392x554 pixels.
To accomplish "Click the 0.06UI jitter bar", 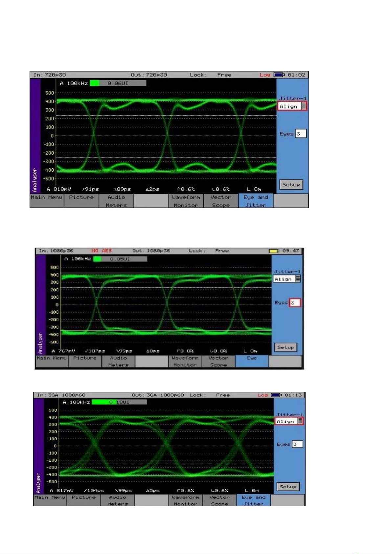I will pyautogui.click(x=118, y=83).
